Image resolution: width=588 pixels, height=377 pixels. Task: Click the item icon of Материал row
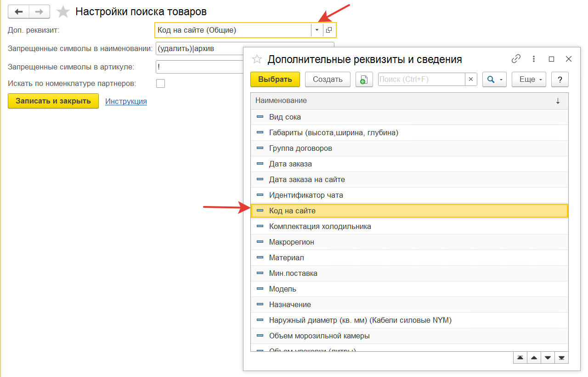coord(260,257)
